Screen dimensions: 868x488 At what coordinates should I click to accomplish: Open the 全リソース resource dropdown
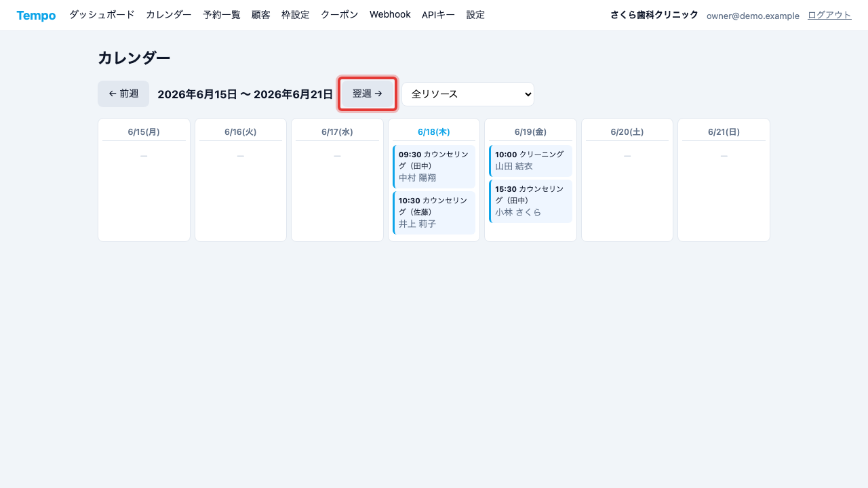point(468,94)
